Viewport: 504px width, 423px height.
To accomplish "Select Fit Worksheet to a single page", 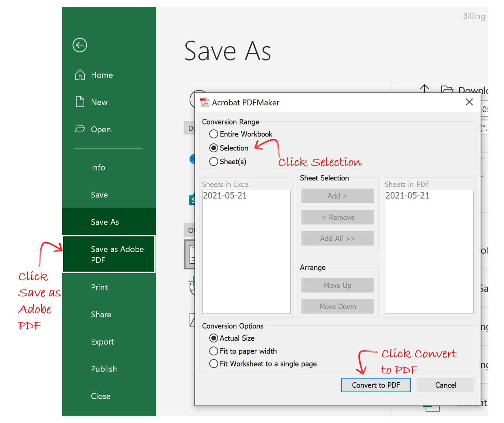I will 214,363.
